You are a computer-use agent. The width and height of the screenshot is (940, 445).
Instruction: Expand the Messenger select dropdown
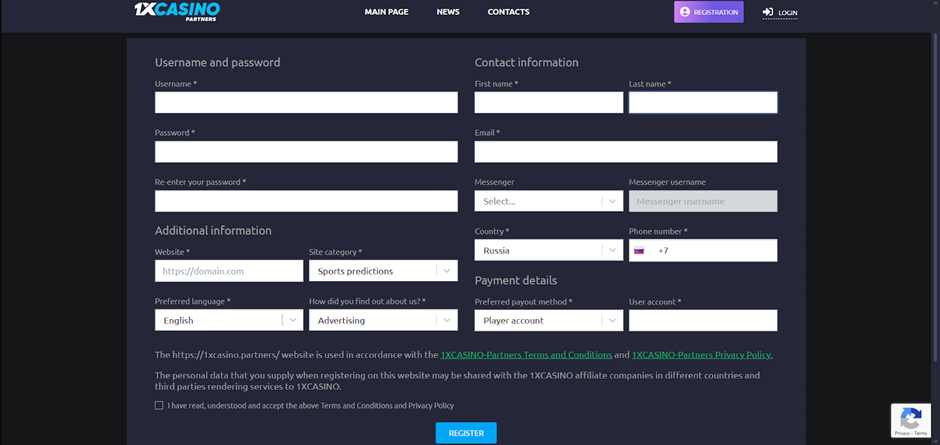[x=548, y=201]
